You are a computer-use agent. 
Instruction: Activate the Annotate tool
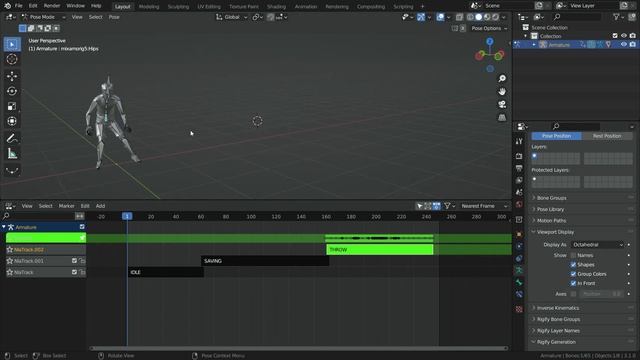[x=12, y=138]
